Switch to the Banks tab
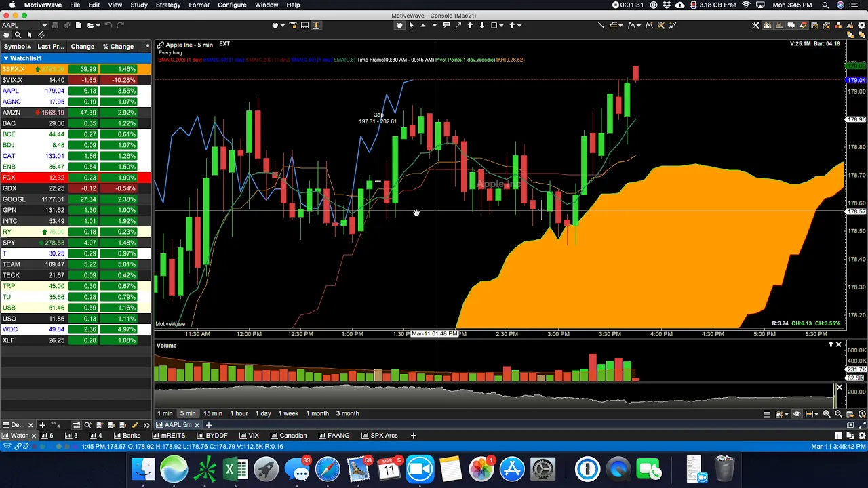This screenshot has height=488, width=868. point(127,436)
